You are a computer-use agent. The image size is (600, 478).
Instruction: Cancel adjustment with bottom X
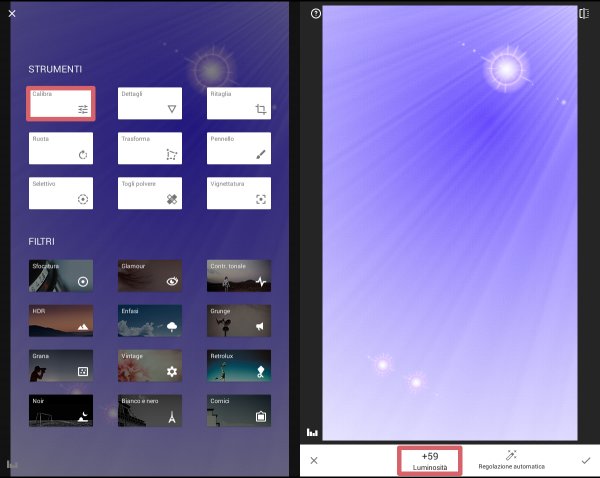[x=314, y=460]
